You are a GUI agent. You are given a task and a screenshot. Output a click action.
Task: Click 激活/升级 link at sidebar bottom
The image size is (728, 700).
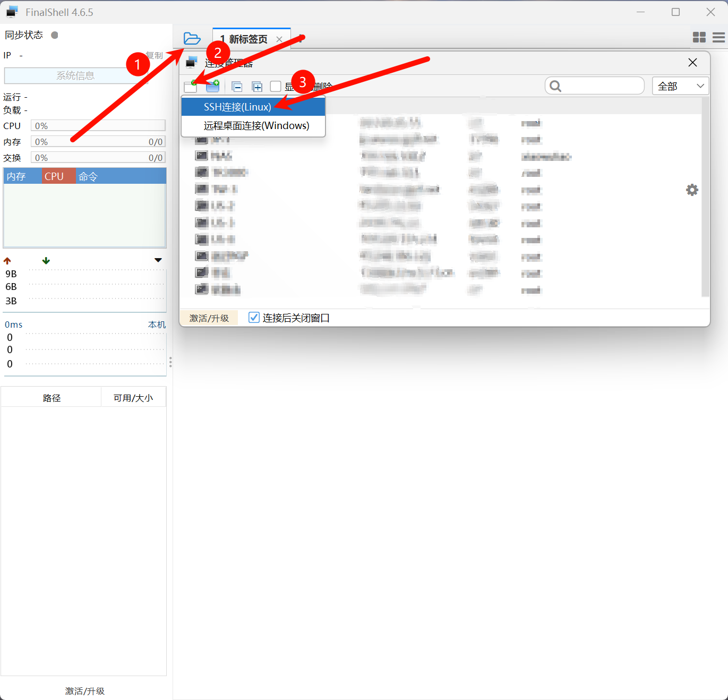click(85, 691)
